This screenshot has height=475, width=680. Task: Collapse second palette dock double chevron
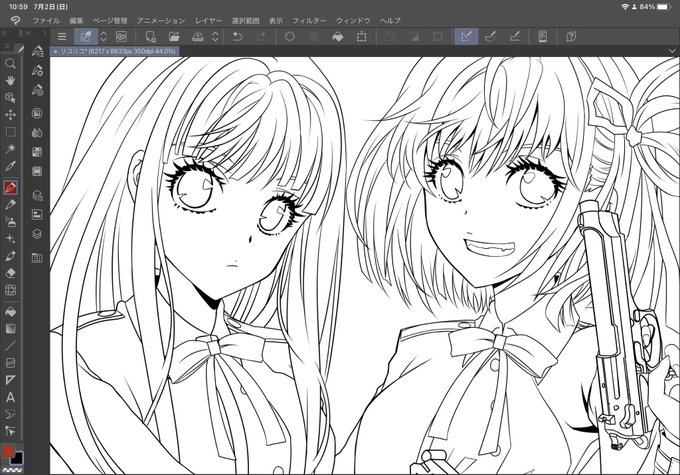29,33
